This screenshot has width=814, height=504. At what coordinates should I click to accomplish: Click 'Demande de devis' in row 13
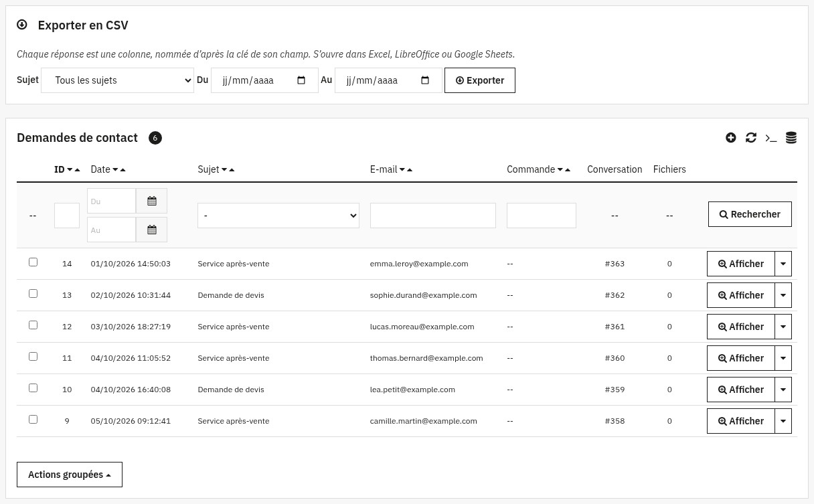click(231, 295)
